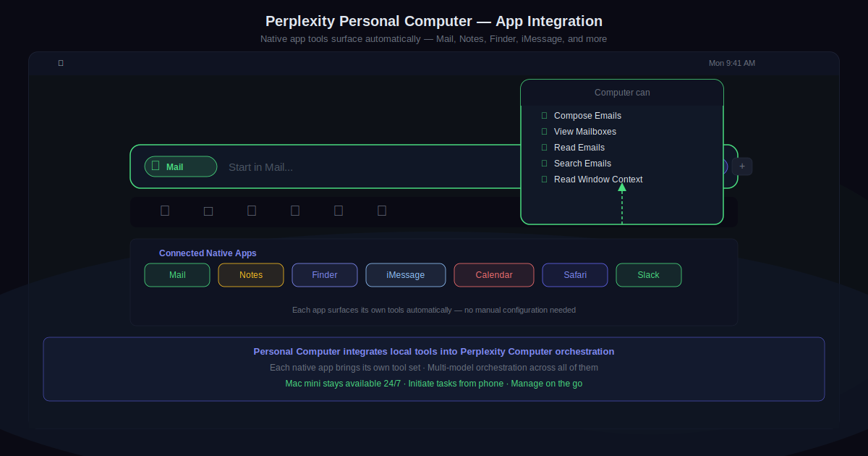Click the icon beside Read Window Context
The width and height of the screenshot is (868, 456).
click(544, 180)
